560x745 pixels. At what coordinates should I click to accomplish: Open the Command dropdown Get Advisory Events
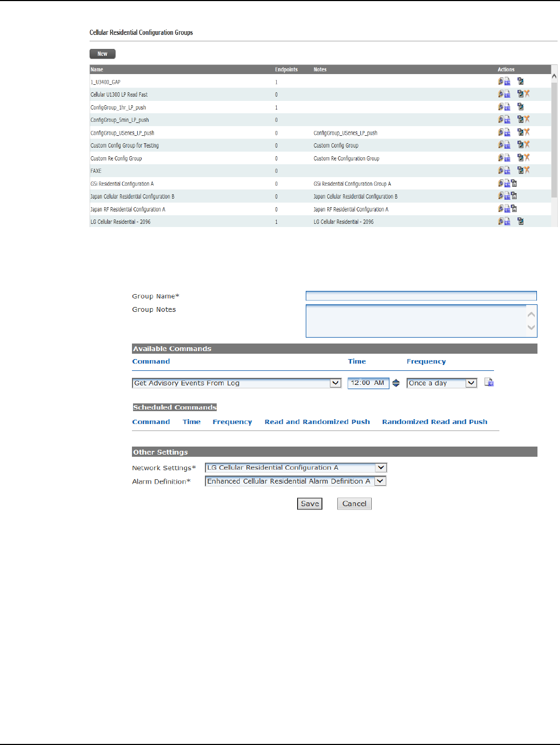pos(237,383)
